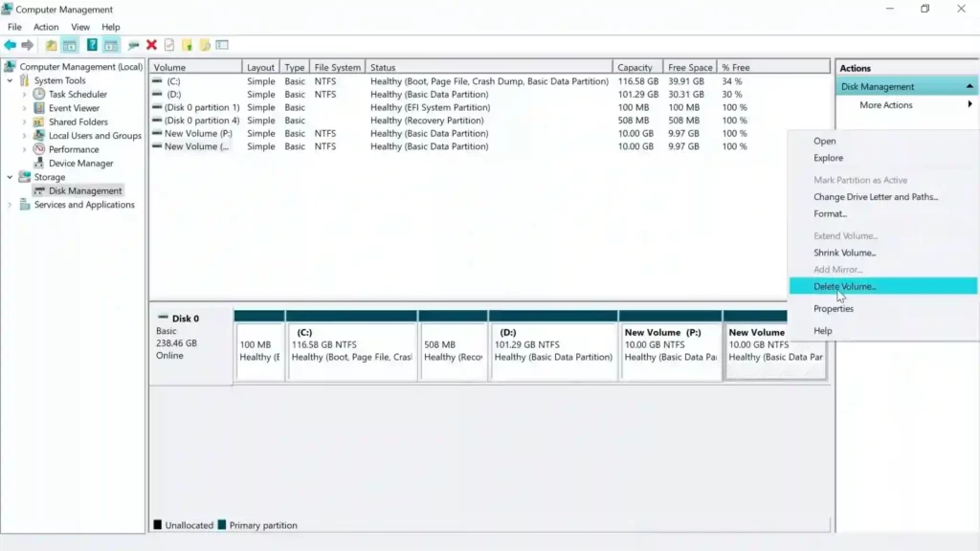The image size is (980, 551).
Task: Choose Open from the context menu
Action: (883, 142)
